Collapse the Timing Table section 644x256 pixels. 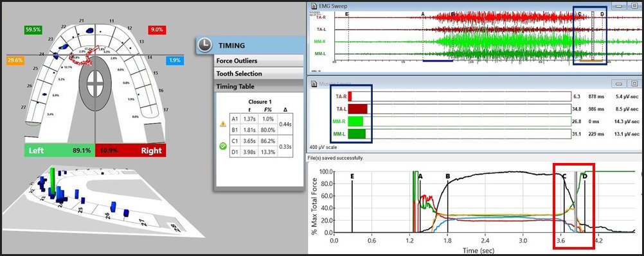point(259,87)
